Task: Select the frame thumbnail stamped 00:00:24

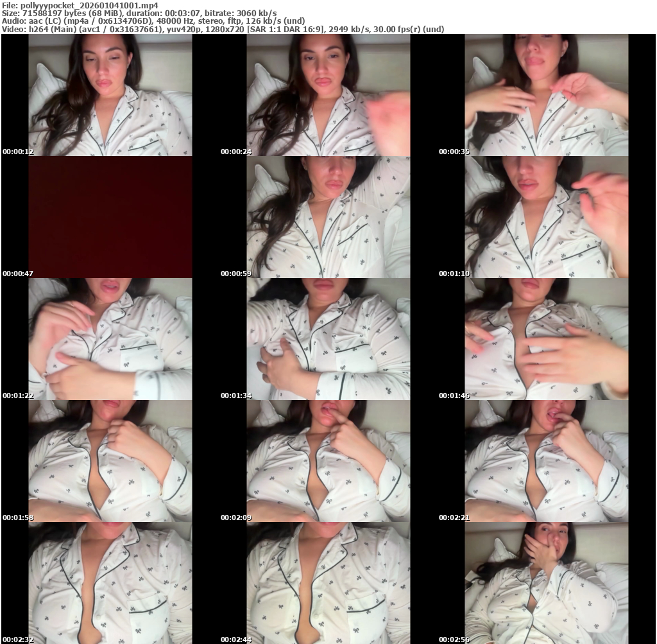Action: [328, 95]
